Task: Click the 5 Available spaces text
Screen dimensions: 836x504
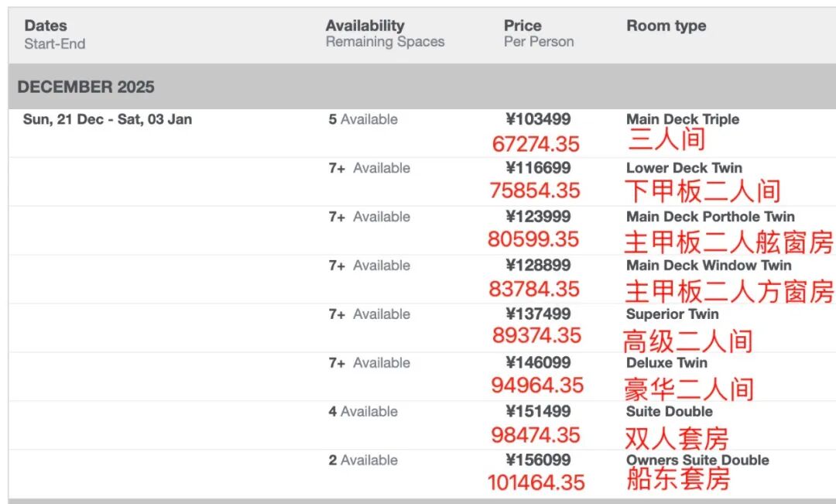Action: (362, 120)
